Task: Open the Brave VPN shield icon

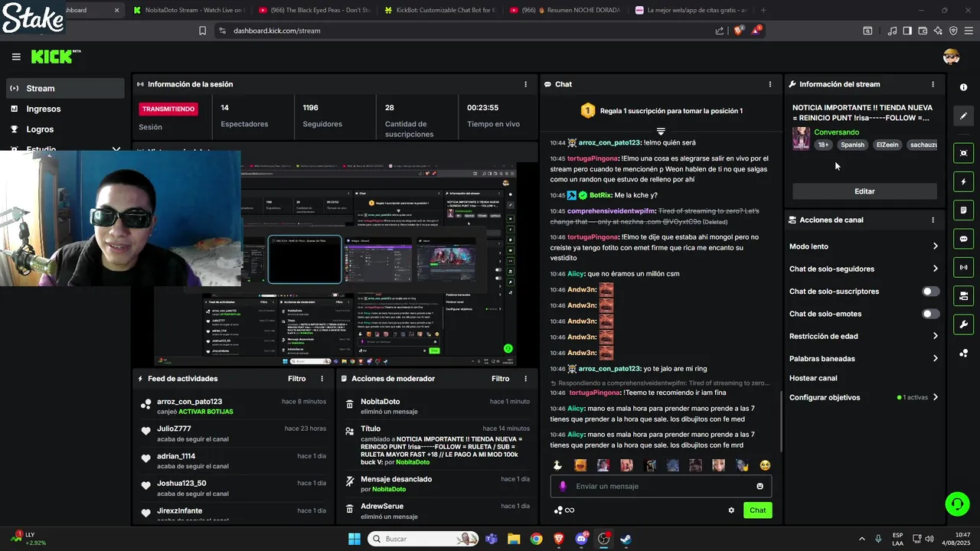Action: 953,31
